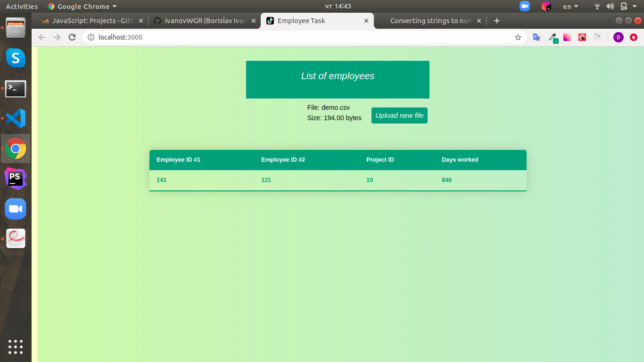644x362 pixels.
Task: Activate the ColorZilla eyedropper extension
Action: click(553, 37)
